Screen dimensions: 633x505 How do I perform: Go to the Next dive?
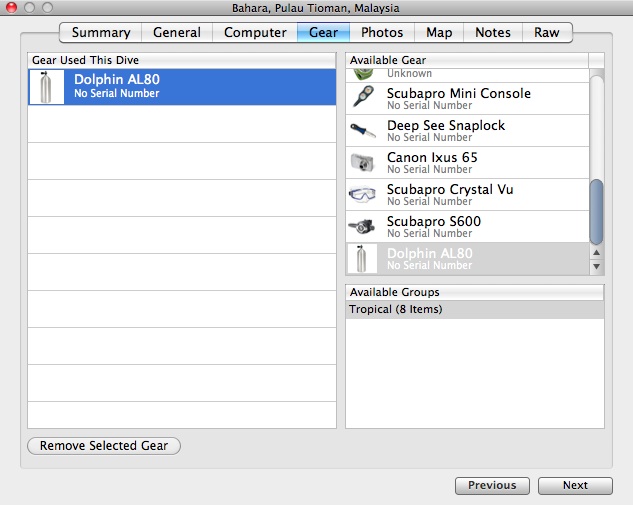(575, 486)
